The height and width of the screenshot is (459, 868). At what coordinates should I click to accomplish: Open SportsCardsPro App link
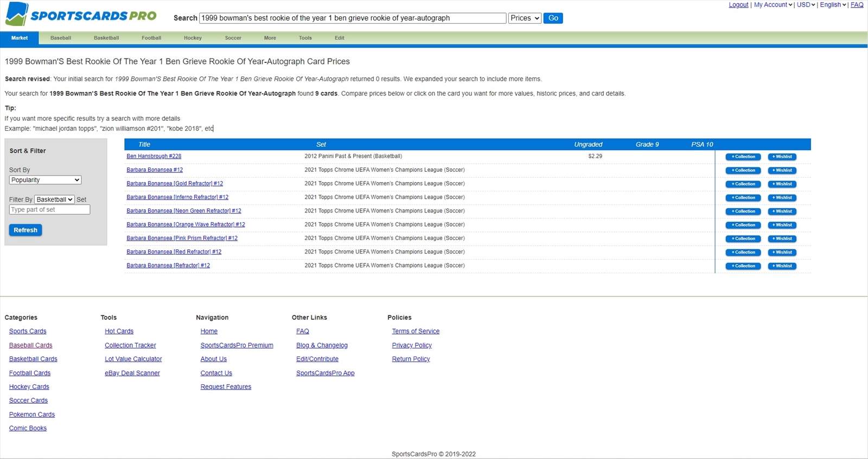(x=325, y=373)
